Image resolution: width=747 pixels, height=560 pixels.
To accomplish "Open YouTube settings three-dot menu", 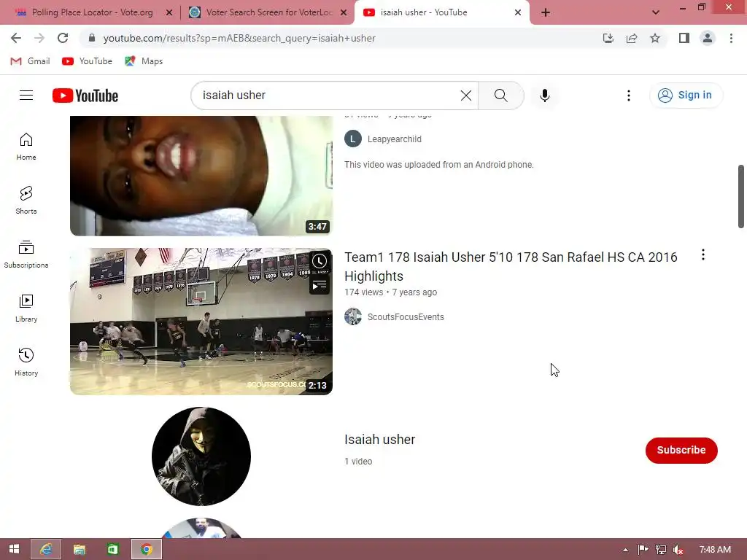I will point(628,96).
